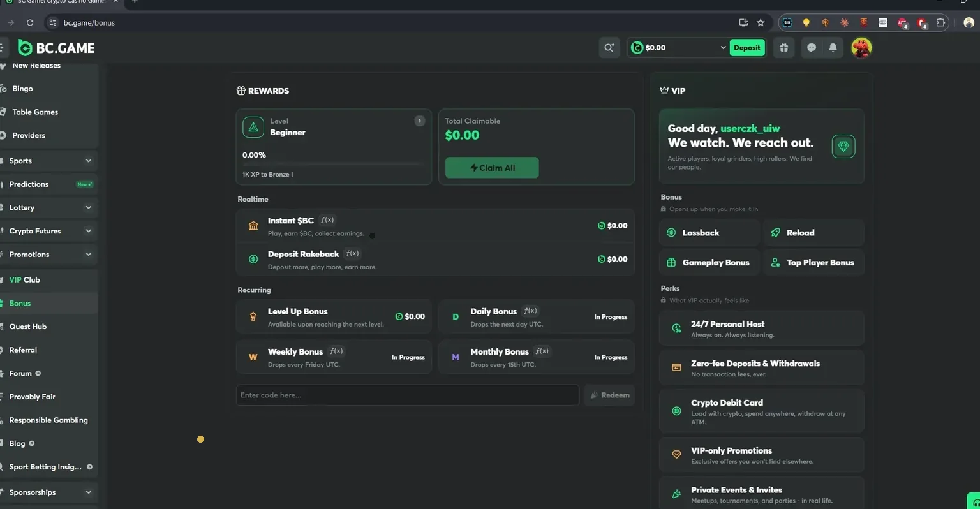This screenshot has height=509, width=980.
Task: Open the Crypto Debit Card perk
Action: point(762,411)
